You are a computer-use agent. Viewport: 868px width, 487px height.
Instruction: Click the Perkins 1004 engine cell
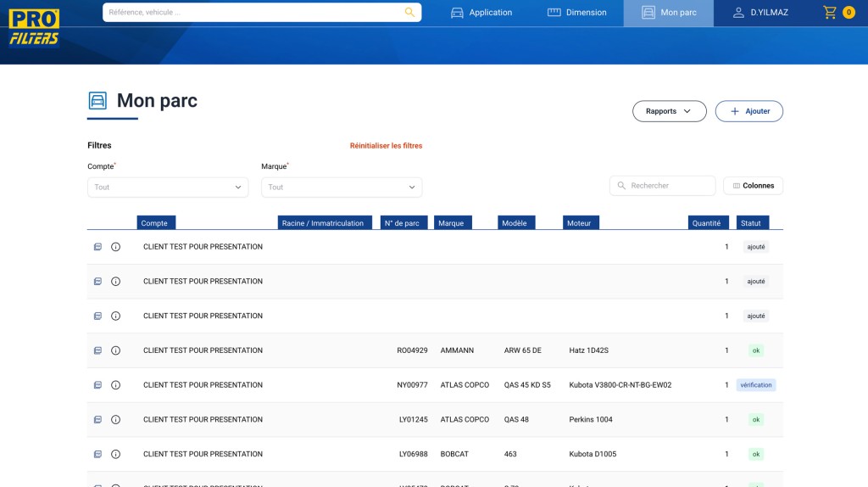[x=591, y=419]
